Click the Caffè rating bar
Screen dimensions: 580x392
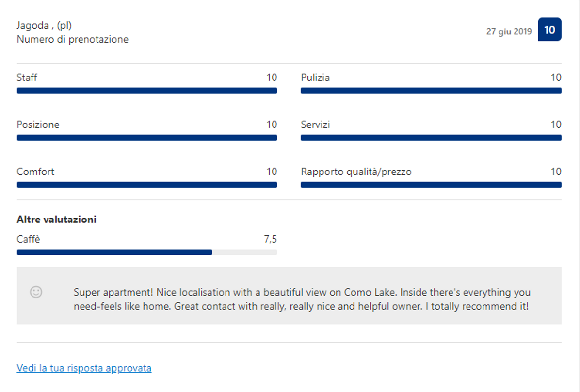pos(146,252)
